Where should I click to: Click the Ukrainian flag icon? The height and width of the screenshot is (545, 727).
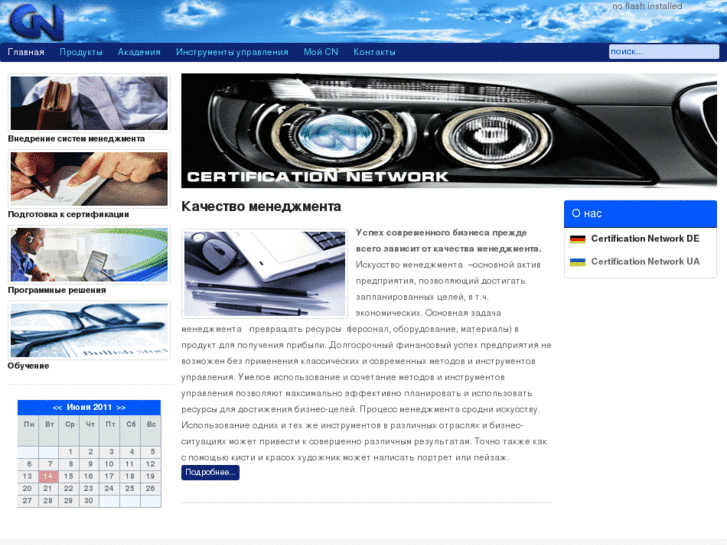click(578, 263)
